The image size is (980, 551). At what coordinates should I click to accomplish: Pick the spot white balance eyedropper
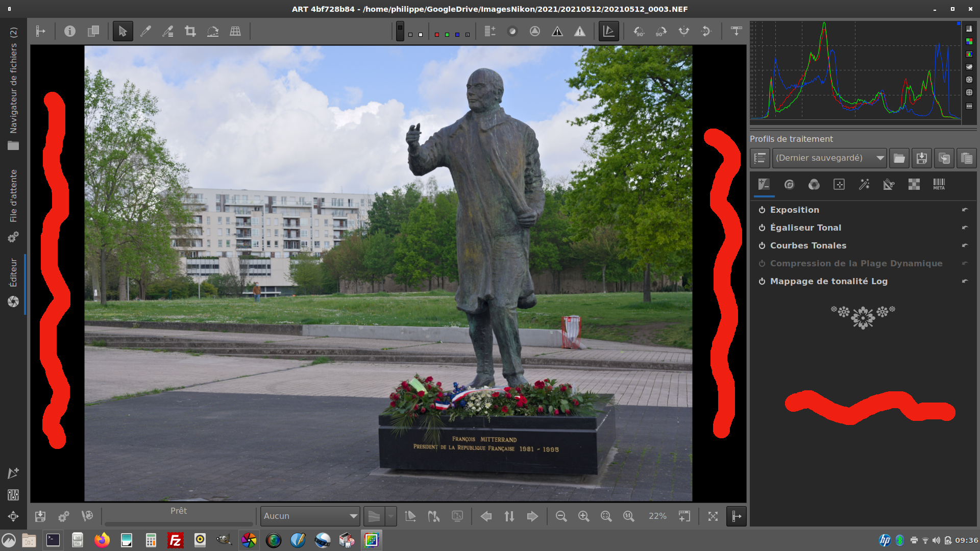coord(145,32)
